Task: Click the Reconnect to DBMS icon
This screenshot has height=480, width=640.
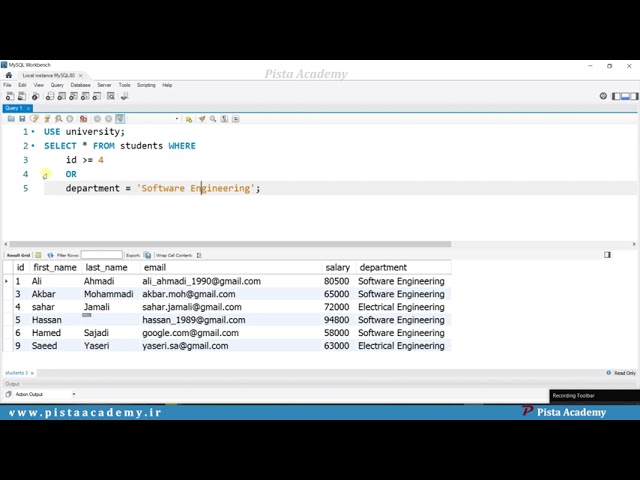Action: [124, 96]
